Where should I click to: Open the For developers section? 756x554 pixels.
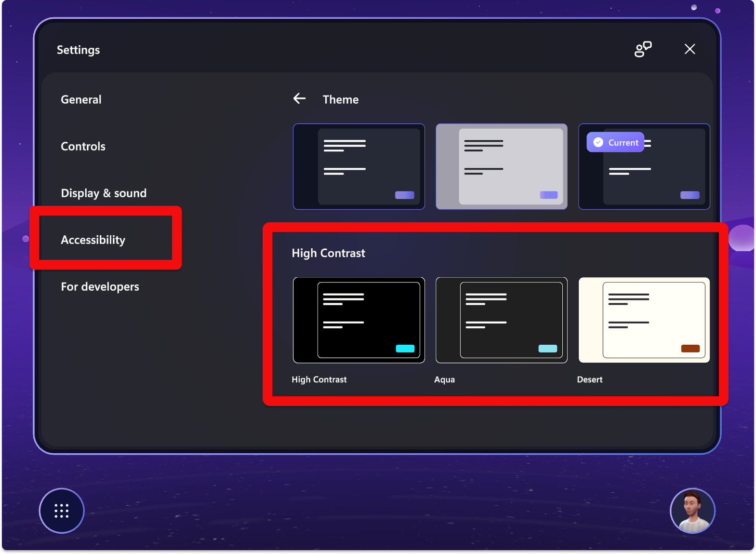(x=100, y=287)
